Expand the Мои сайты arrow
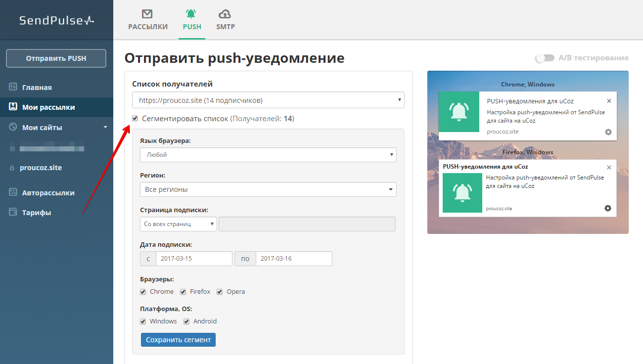The image size is (643, 364). click(105, 127)
